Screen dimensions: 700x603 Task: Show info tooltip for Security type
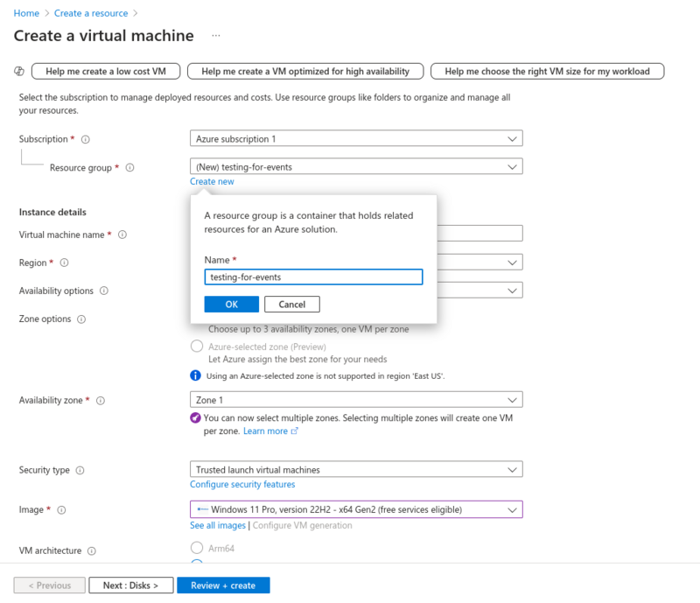coord(80,470)
